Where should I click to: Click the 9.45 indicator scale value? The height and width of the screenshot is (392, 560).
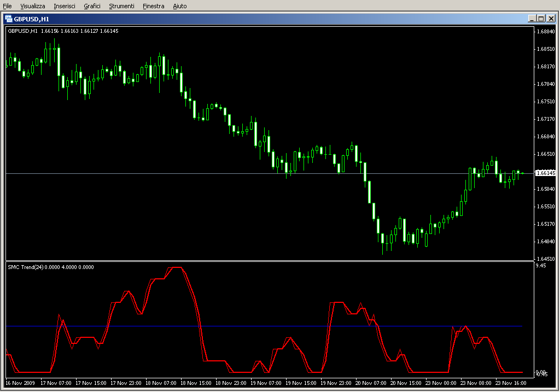[541, 266]
